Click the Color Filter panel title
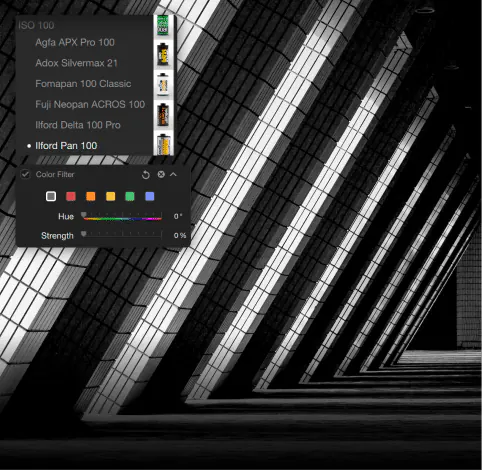 [x=55, y=174]
